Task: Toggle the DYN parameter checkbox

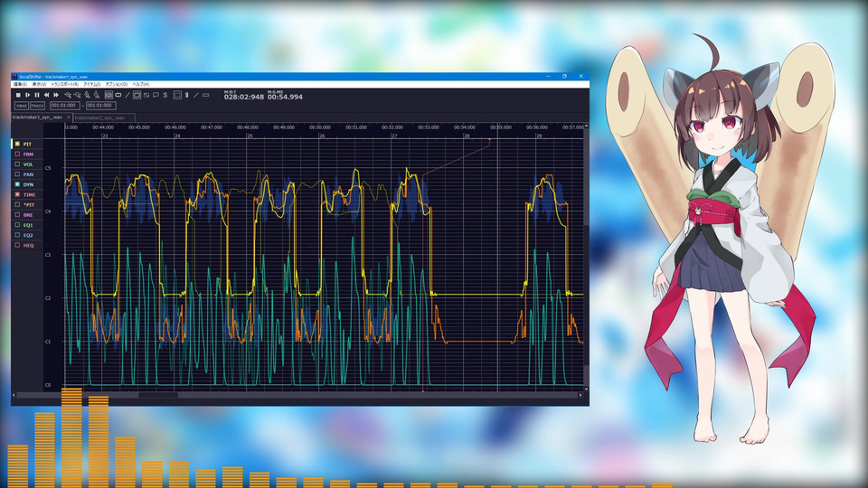Action: pos(17,184)
